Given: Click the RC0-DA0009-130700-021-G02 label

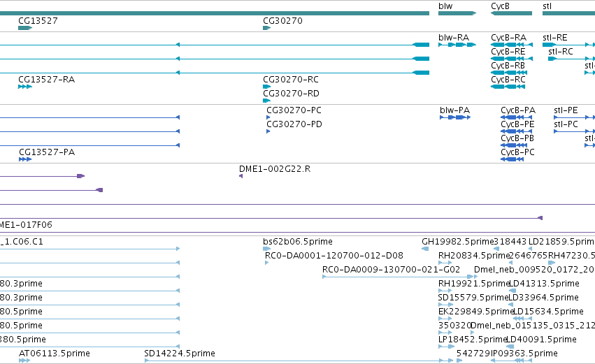Looking at the screenshot, I should (x=391, y=270).
